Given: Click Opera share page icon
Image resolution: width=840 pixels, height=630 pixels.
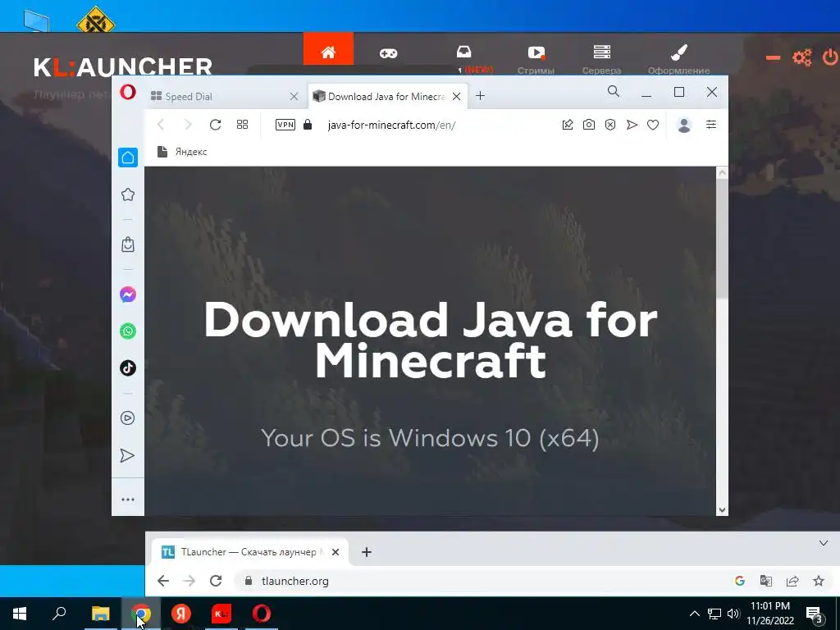Looking at the screenshot, I should click(568, 125).
